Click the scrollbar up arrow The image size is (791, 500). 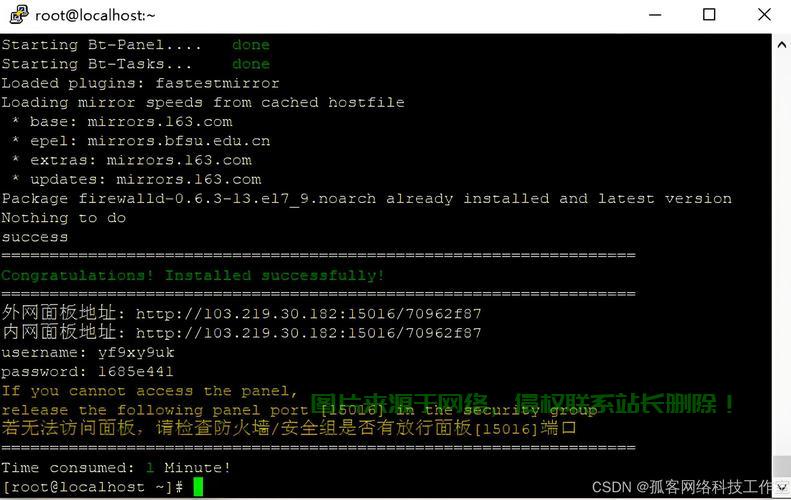coord(781,44)
